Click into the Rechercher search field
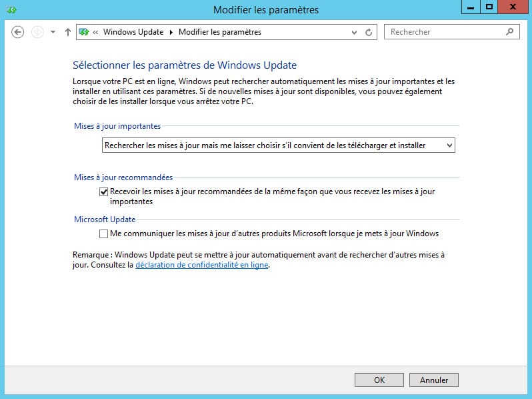532x399 pixels. point(443,32)
